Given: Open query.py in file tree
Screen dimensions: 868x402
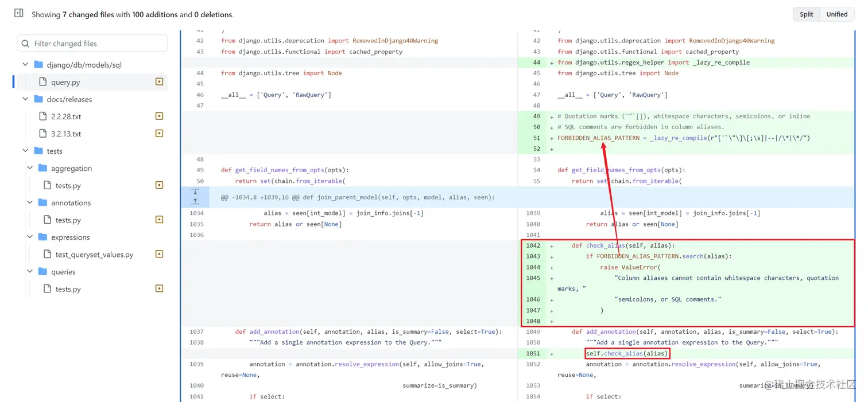Looking at the screenshot, I should pyautogui.click(x=65, y=82).
